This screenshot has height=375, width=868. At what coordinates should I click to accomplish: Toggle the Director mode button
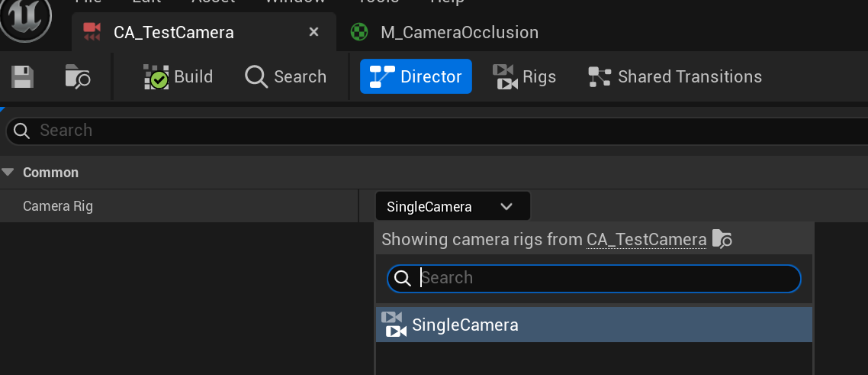click(416, 76)
